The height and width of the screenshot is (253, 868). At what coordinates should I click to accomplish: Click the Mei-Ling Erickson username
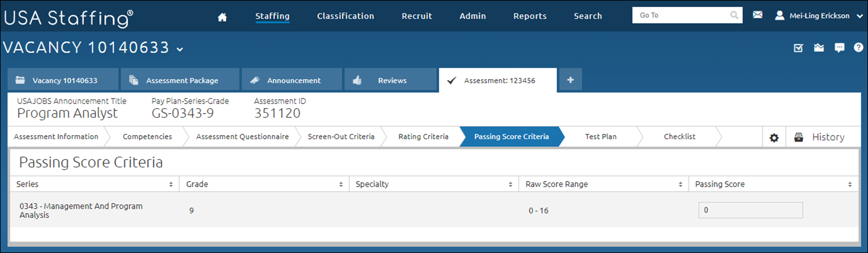coord(819,16)
